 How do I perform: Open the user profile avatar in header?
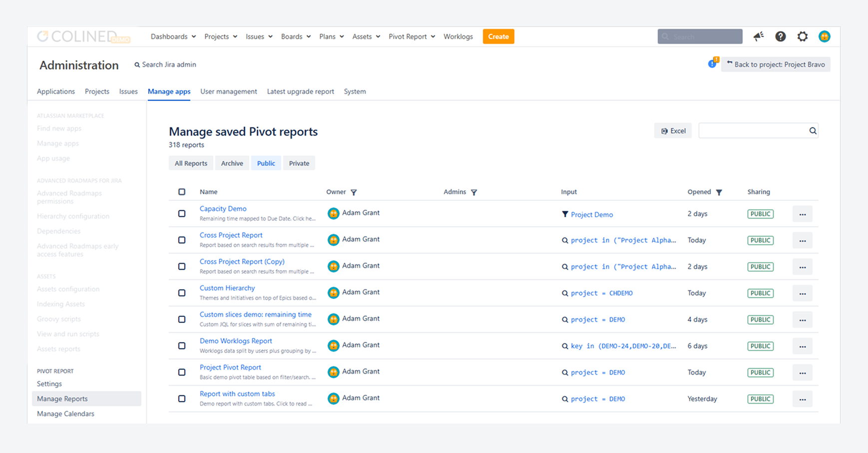click(x=825, y=36)
